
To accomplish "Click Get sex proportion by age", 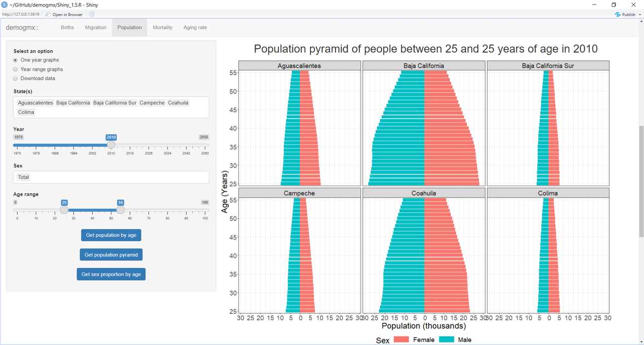I will [x=111, y=275].
